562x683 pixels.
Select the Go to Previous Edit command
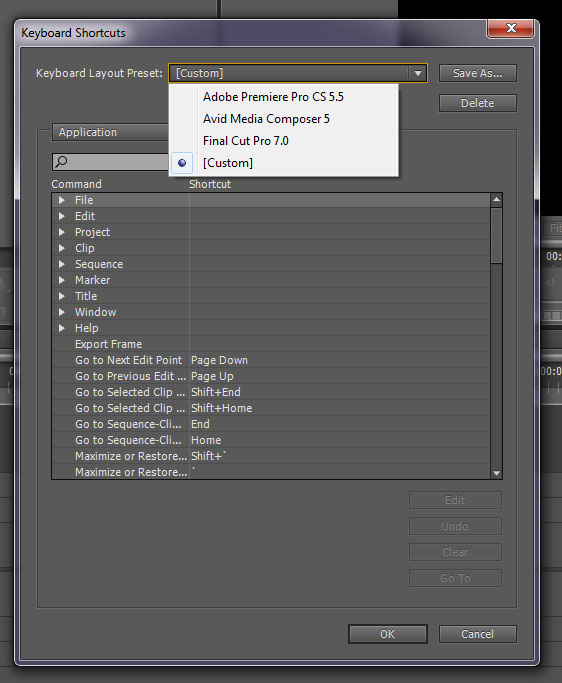click(130, 376)
